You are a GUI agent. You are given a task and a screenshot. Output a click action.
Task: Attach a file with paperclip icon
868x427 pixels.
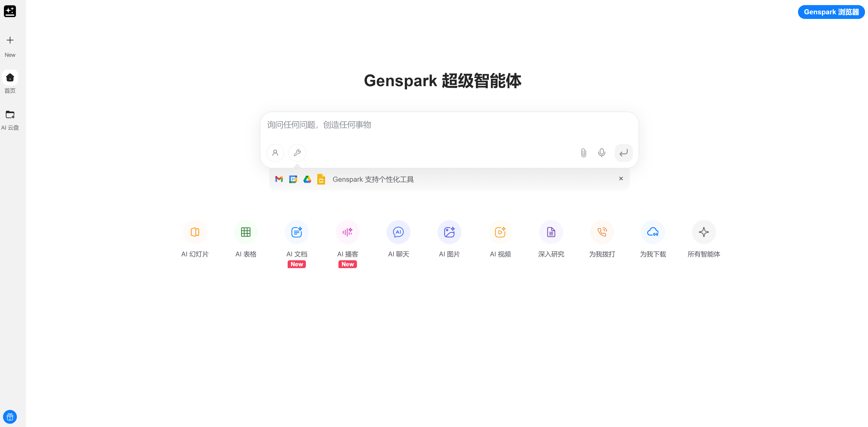click(584, 153)
